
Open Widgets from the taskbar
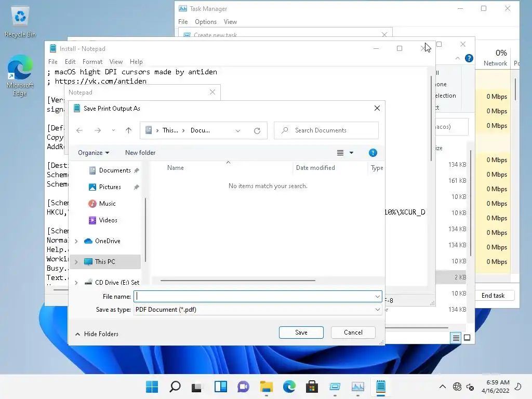pyautogui.click(x=220, y=387)
